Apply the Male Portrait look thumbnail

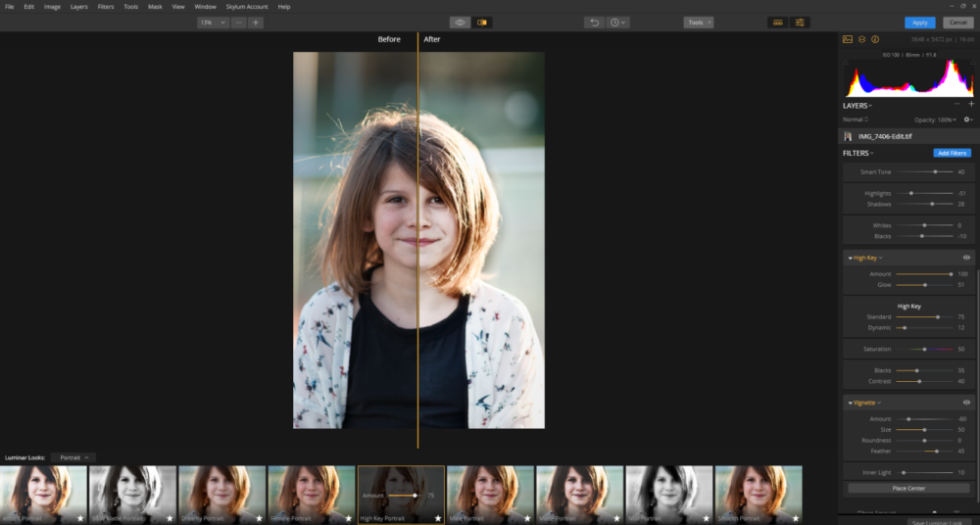[490, 495]
